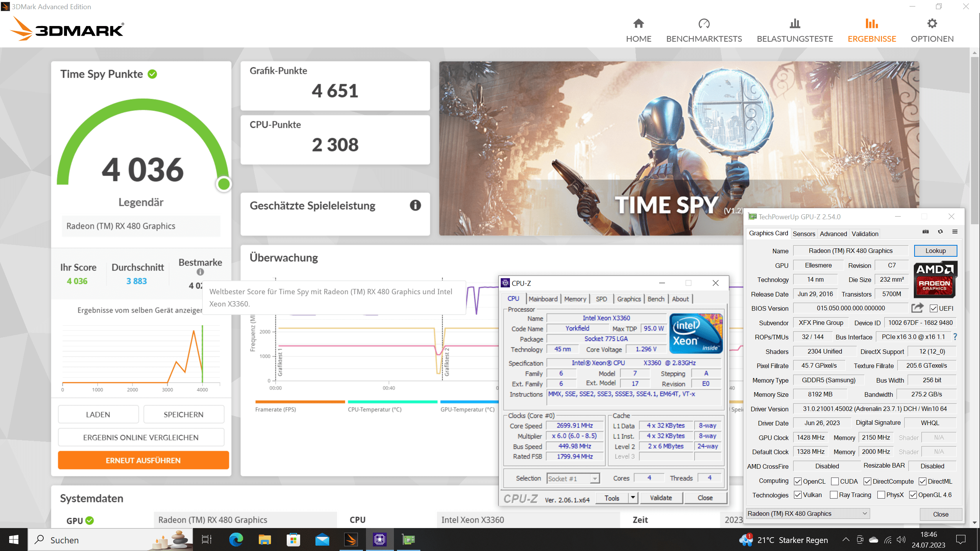
Task: Open the Windows Start menu
Action: [14, 540]
